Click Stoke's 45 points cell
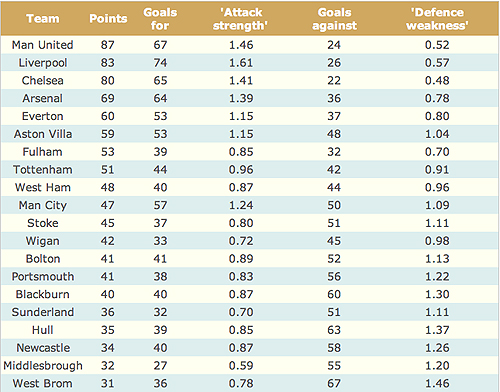Image resolution: width=500 pixels, height=392 pixels. 108,223
